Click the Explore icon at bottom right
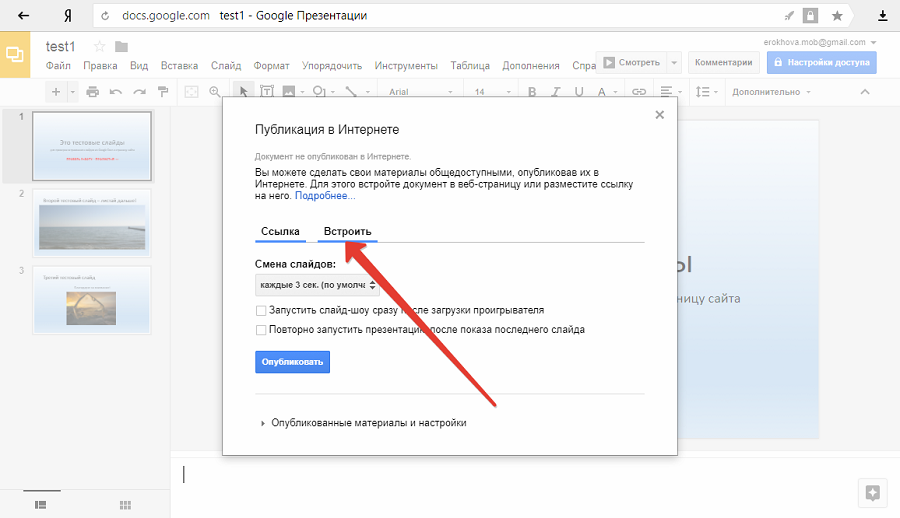 872,492
